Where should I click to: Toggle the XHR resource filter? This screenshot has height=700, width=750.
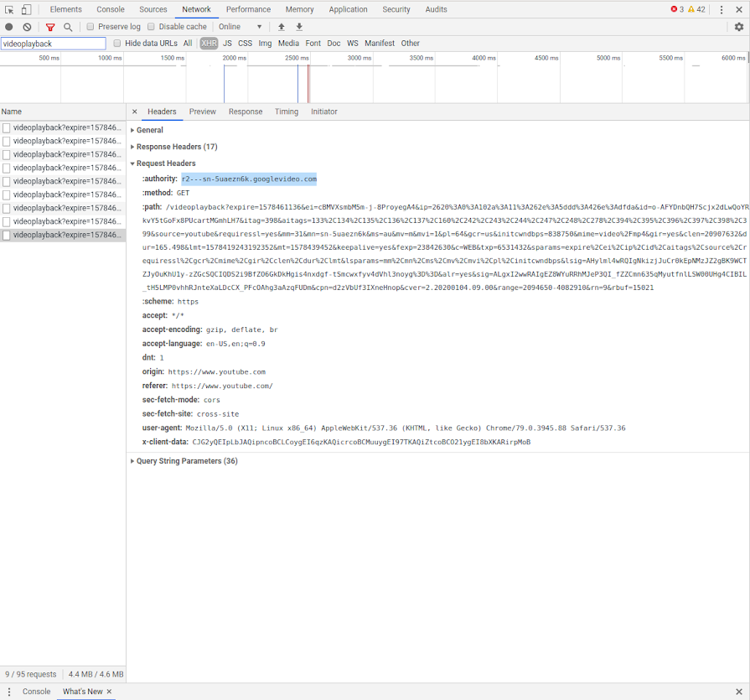click(x=209, y=43)
